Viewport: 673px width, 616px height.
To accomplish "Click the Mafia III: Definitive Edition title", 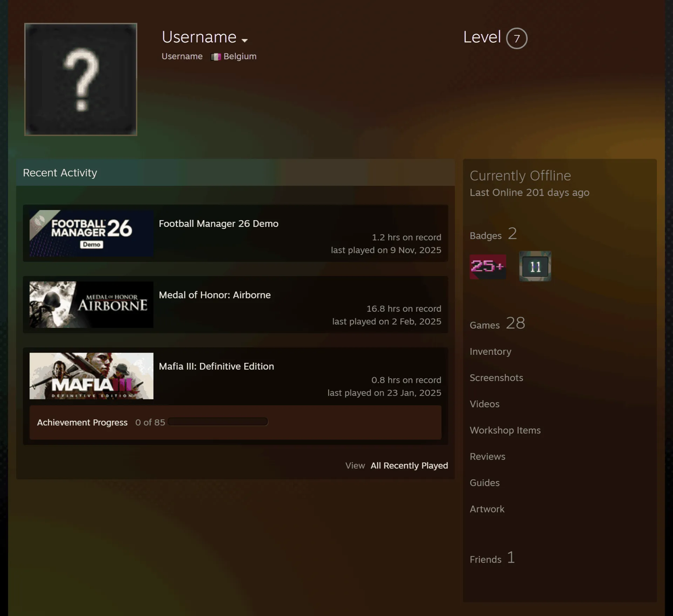I will click(x=216, y=366).
